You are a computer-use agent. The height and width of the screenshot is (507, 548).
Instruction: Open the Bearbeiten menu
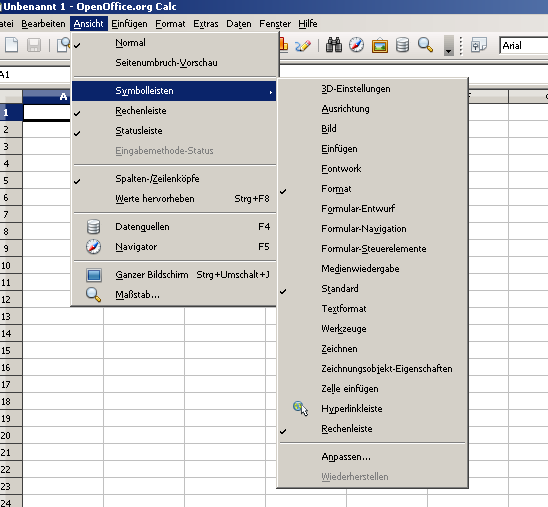(43, 24)
